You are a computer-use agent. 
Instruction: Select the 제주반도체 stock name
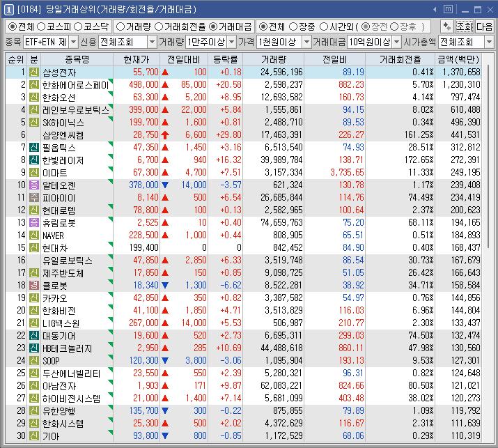(x=63, y=273)
